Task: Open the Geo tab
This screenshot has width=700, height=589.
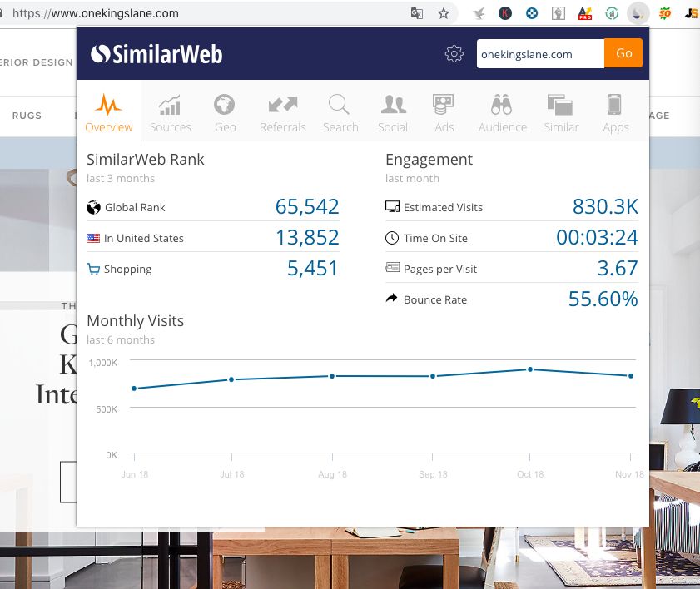Action: [225, 114]
